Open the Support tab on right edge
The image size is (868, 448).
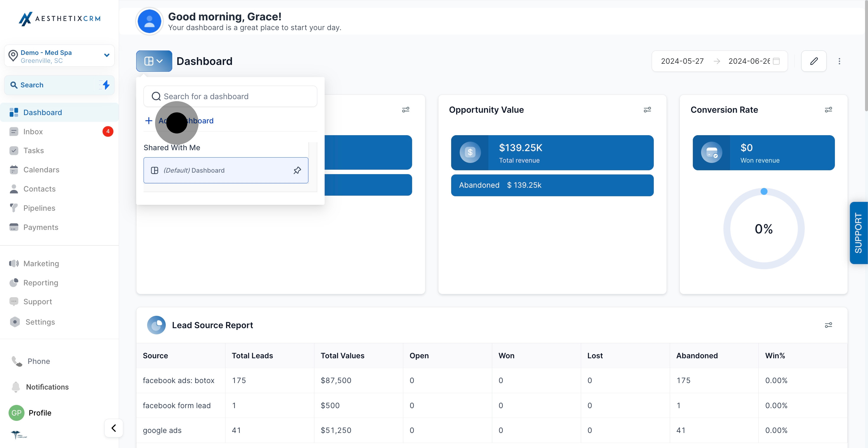point(859,233)
